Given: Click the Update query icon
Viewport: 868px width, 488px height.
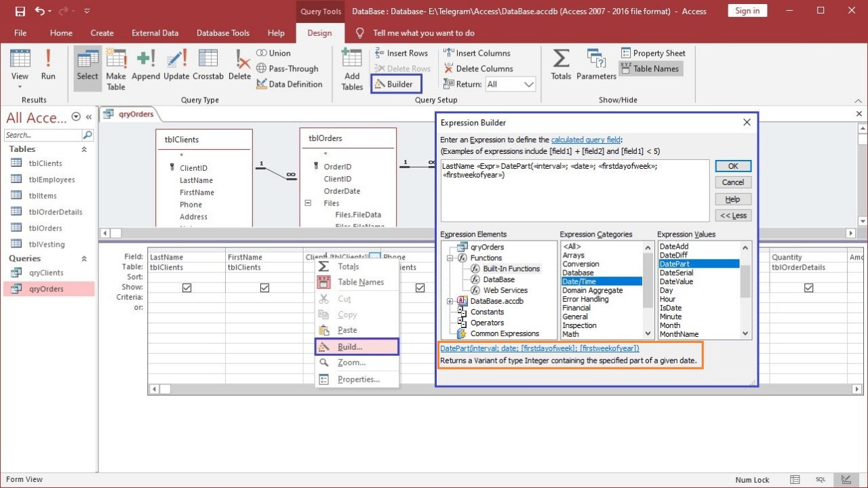Looking at the screenshot, I should point(176,66).
